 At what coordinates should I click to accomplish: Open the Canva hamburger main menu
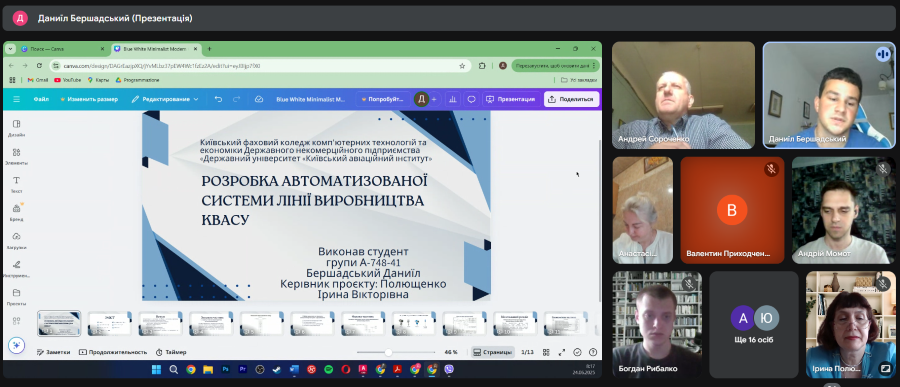(16, 99)
